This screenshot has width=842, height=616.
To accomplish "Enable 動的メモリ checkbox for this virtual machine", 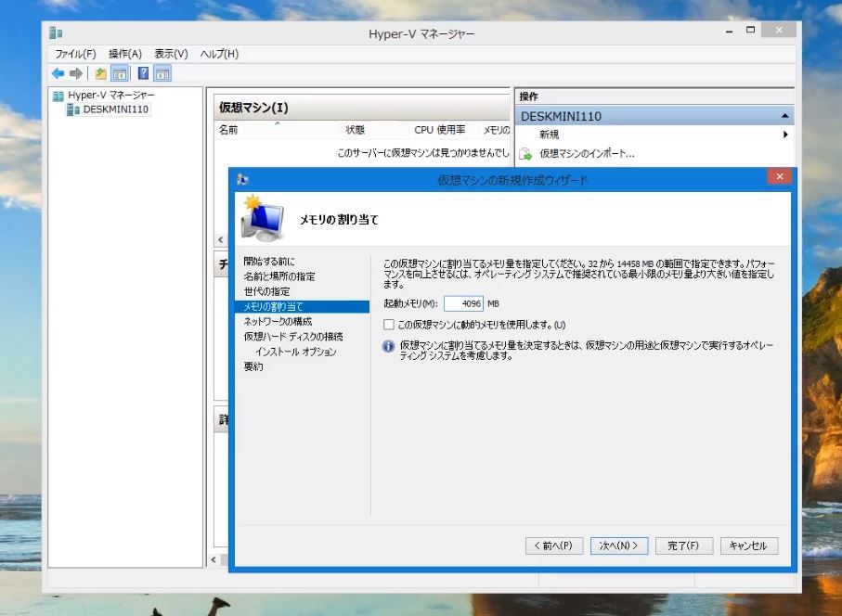I will [389, 325].
